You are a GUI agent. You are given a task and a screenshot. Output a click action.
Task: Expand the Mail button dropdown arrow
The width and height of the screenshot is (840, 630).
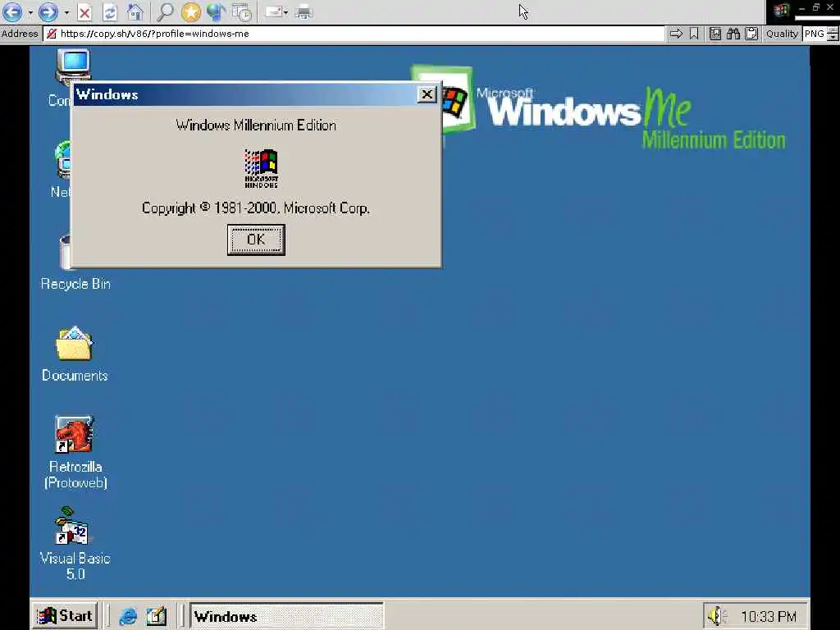pyautogui.click(x=286, y=12)
